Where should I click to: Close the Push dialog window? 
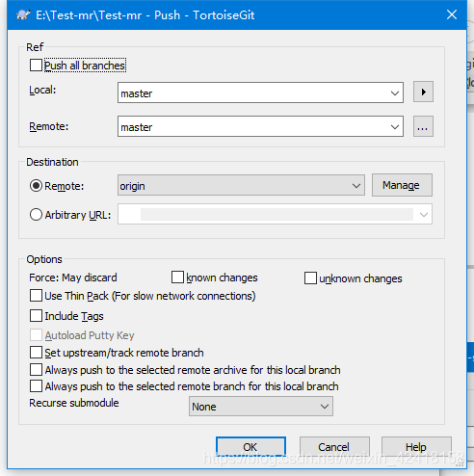point(452,14)
